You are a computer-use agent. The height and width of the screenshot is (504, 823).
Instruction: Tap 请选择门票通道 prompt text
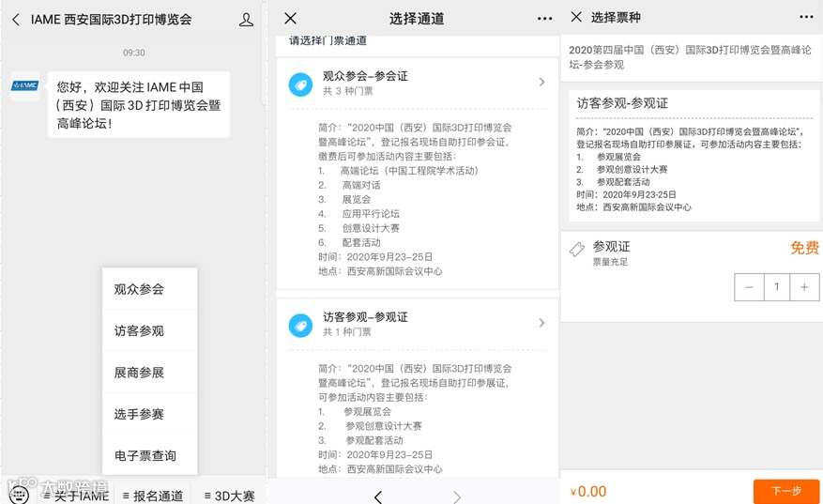tap(328, 40)
